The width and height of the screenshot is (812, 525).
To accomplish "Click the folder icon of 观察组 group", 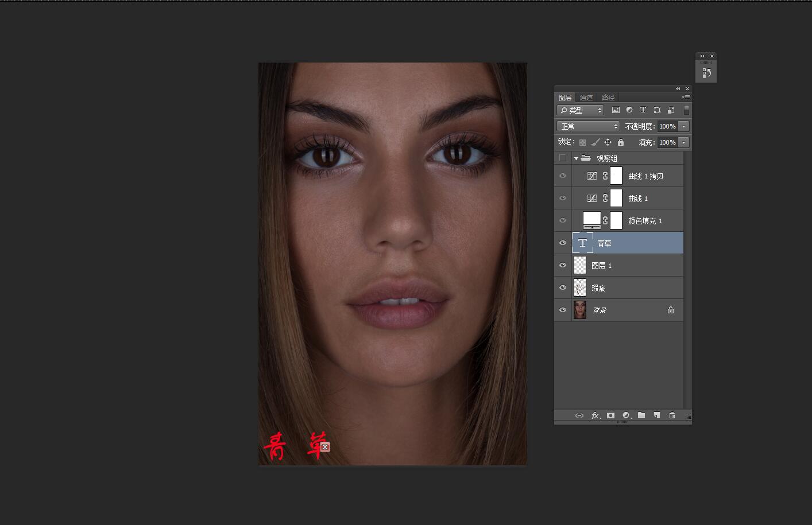I will pos(586,158).
